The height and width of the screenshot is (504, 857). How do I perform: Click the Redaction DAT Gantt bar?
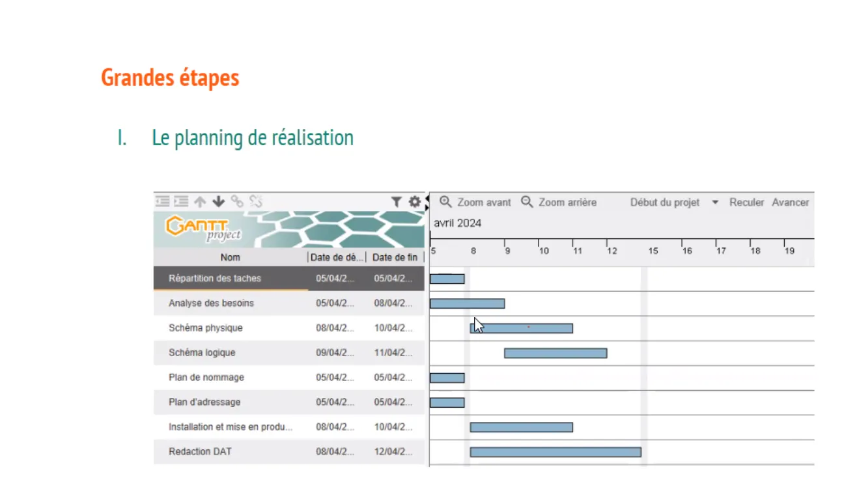click(555, 452)
